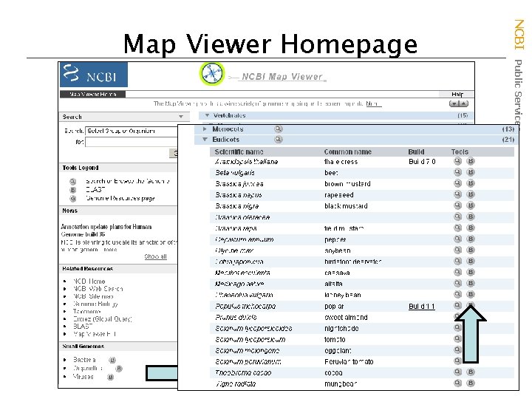This screenshot has height=399, width=532.
Task: BLAST icon for beet row
Action: click(471, 172)
